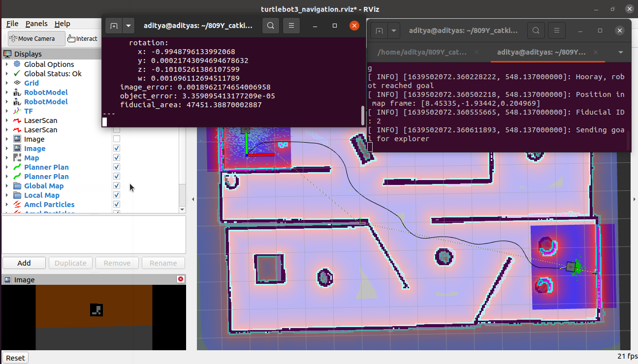The image size is (638, 364).
Task: Click the Add display button
Action: [x=24, y=263]
